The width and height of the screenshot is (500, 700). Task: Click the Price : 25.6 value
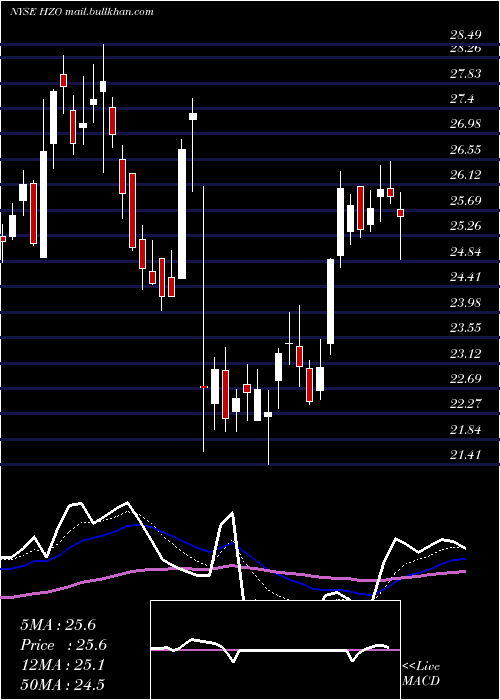pyautogui.click(x=64, y=645)
